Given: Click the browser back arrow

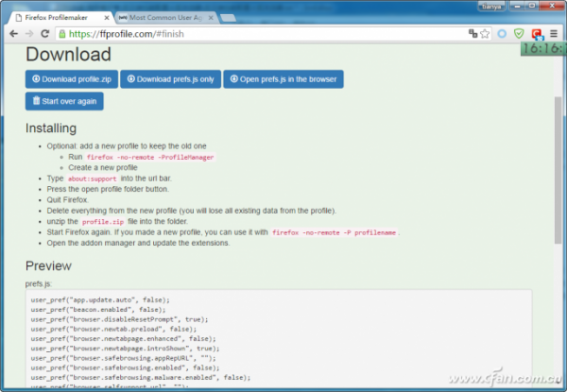Looking at the screenshot, I should click(12, 33).
